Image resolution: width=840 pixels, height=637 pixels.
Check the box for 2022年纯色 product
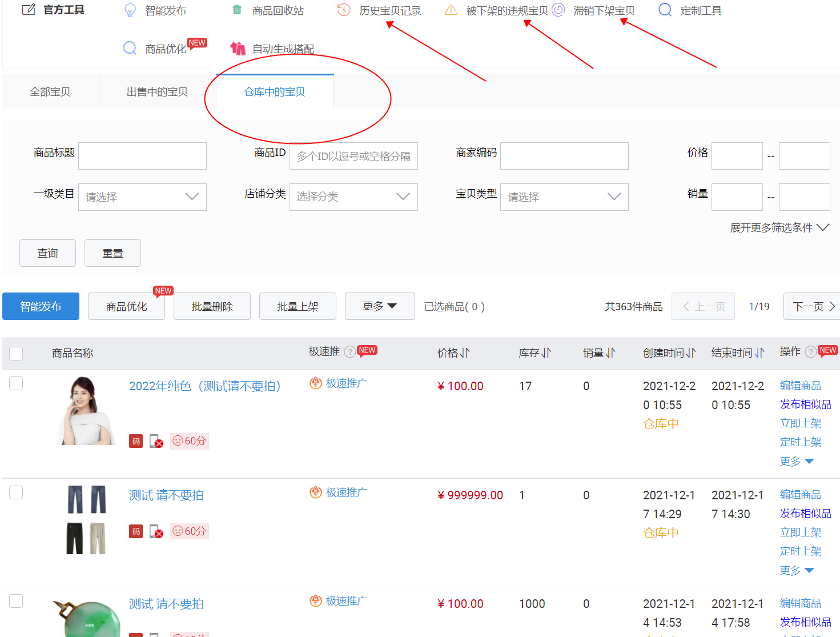pyautogui.click(x=16, y=383)
